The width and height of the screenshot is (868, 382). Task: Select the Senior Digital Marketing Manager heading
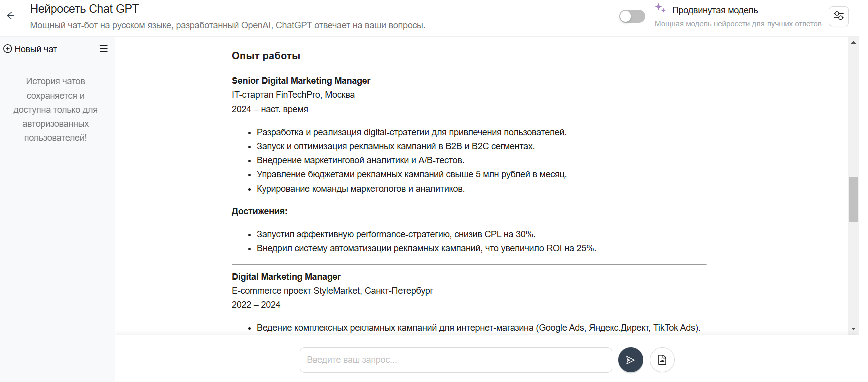(x=301, y=81)
